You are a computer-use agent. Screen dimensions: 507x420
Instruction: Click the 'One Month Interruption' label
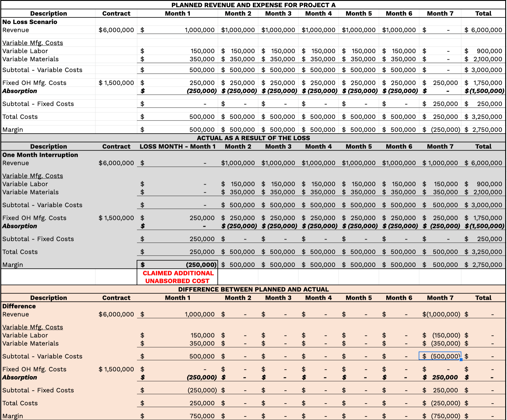click(x=40, y=155)
